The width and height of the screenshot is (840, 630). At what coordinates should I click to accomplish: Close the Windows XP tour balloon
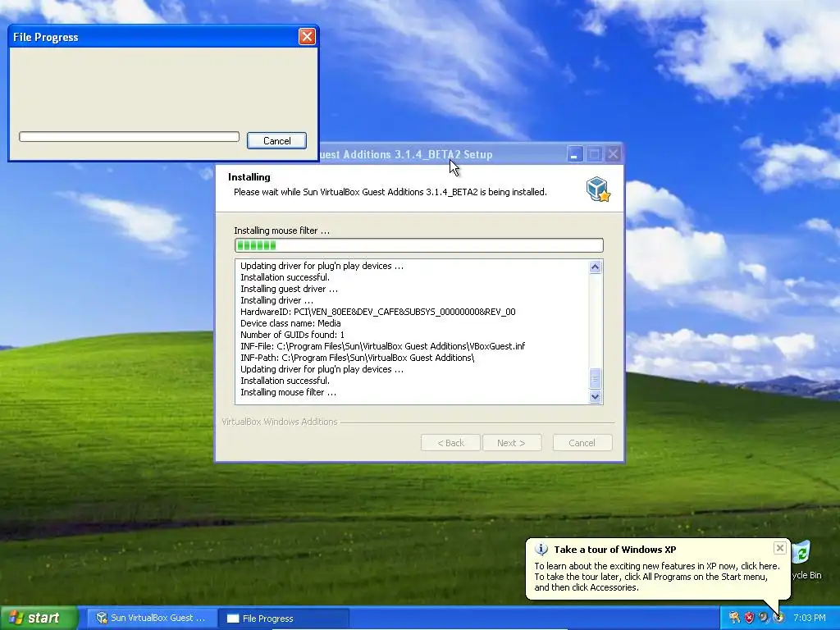coord(780,547)
